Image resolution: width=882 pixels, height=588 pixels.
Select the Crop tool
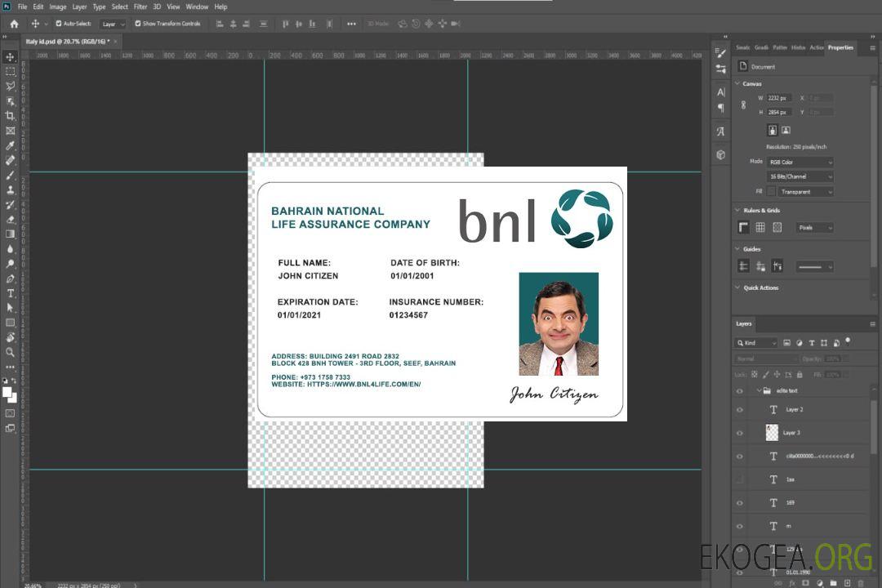10,115
